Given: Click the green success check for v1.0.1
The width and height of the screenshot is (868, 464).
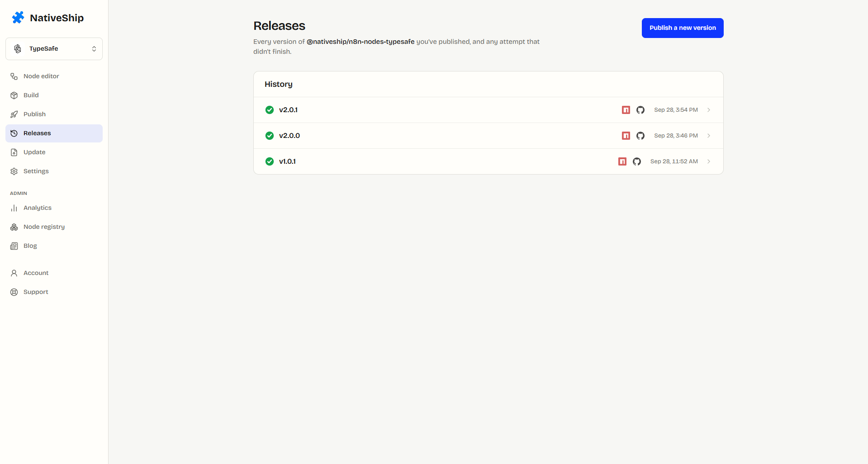Looking at the screenshot, I should click(x=270, y=161).
